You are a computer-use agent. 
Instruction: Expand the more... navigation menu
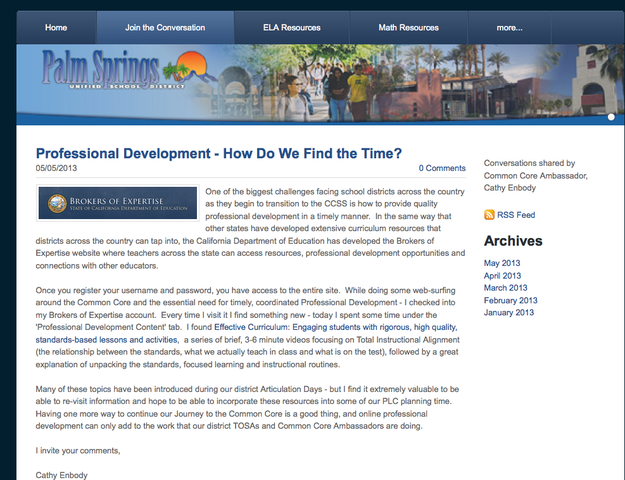point(509,28)
